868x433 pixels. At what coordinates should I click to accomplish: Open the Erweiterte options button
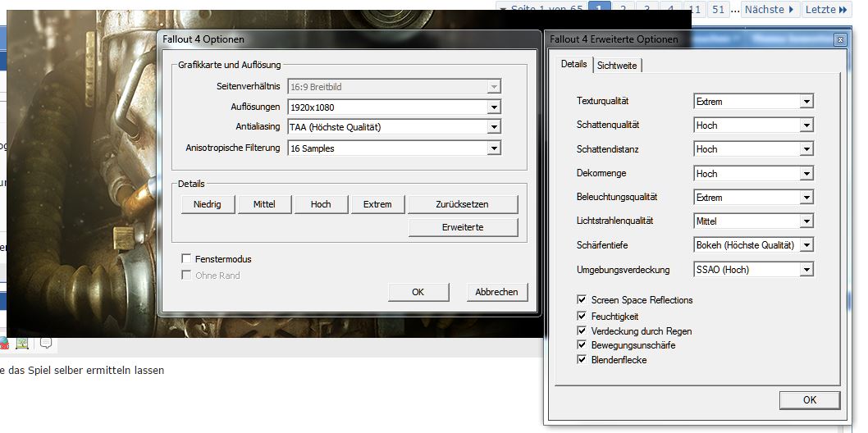(x=463, y=227)
